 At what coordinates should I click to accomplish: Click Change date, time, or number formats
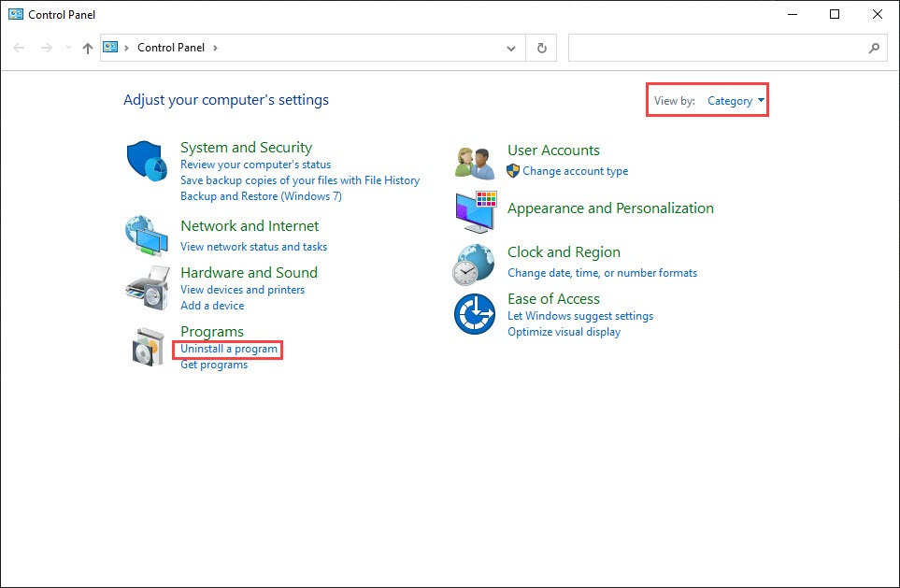click(602, 273)
